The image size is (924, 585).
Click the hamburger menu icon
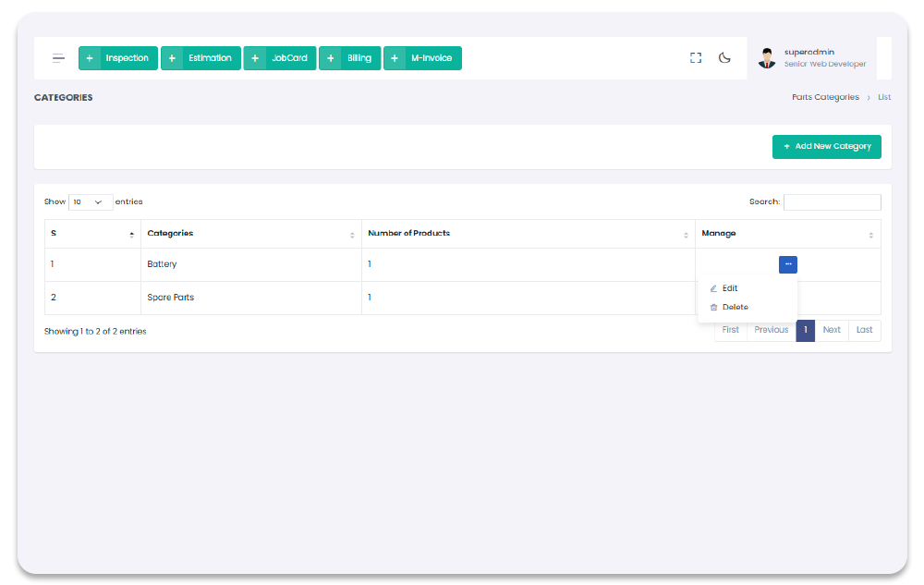click(58, 58)
